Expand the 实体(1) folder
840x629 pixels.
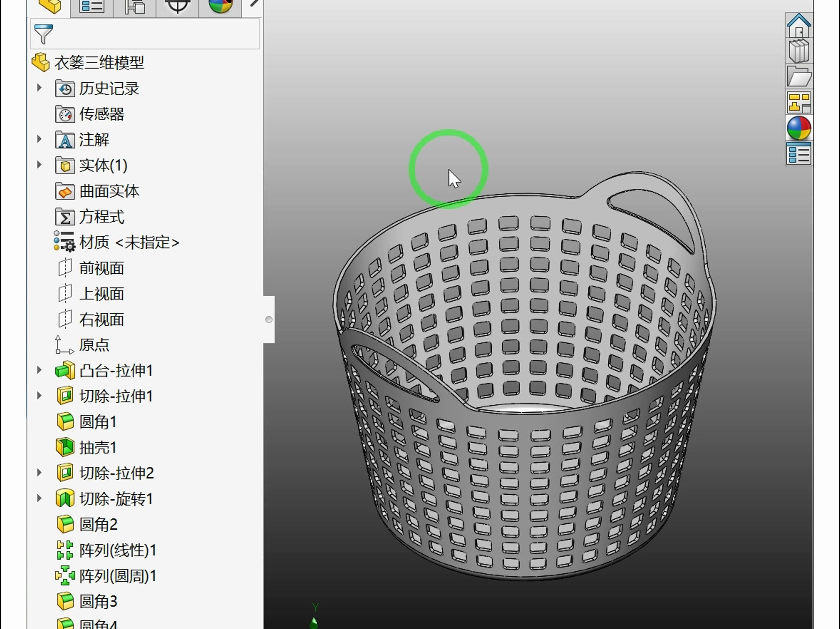[40, 165]
